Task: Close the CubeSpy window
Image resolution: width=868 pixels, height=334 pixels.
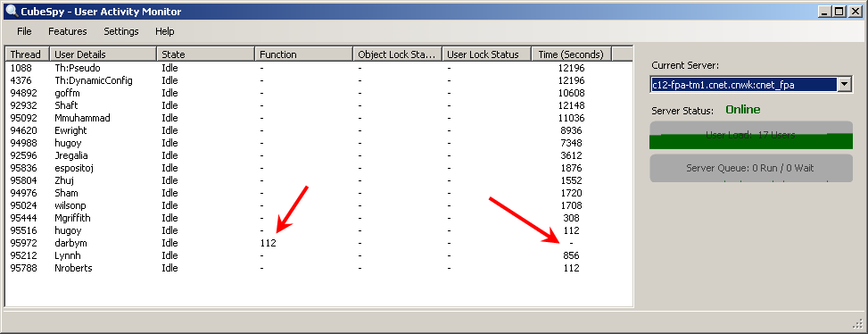Action: [855, 11]
